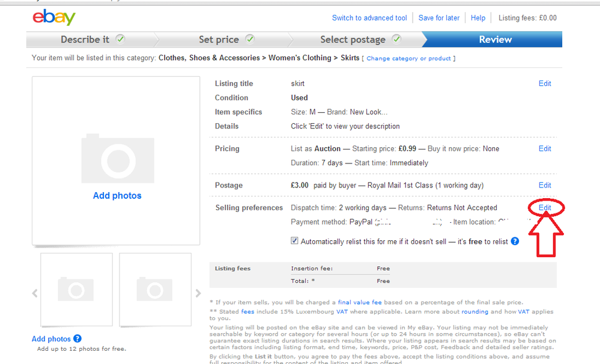Edit the Selling preferences section
600x364 pixels.
[x=545, y=207]
